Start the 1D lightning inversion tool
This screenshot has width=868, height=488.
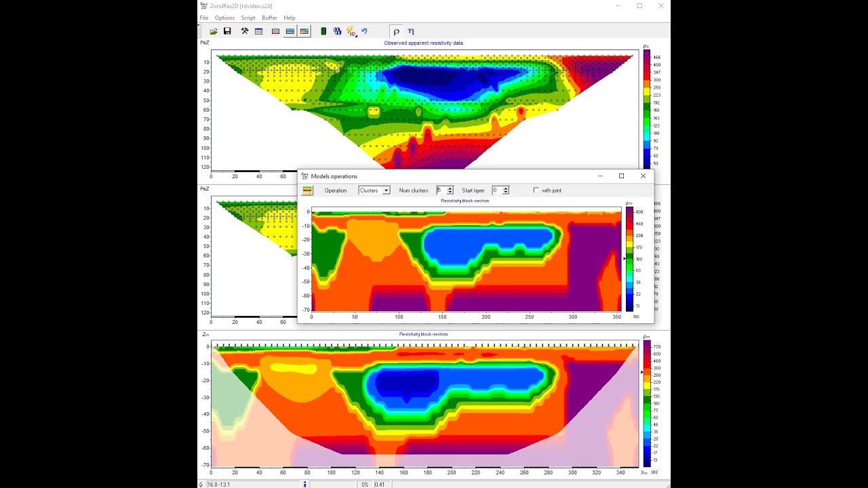pos(351,31)
